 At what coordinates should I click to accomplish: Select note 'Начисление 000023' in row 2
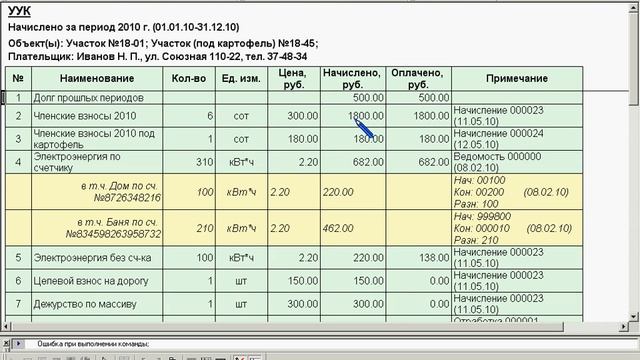[517, 116]
